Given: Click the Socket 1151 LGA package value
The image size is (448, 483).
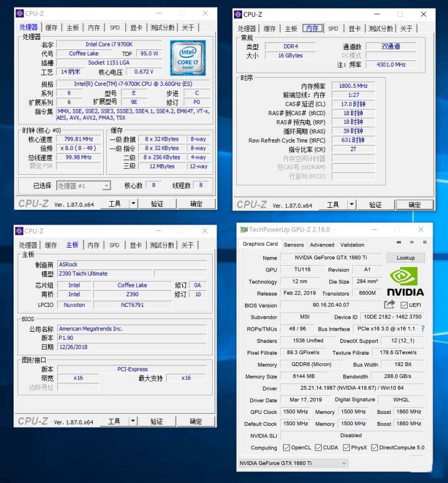Looking at the screenshot, I should coord(110,62).
